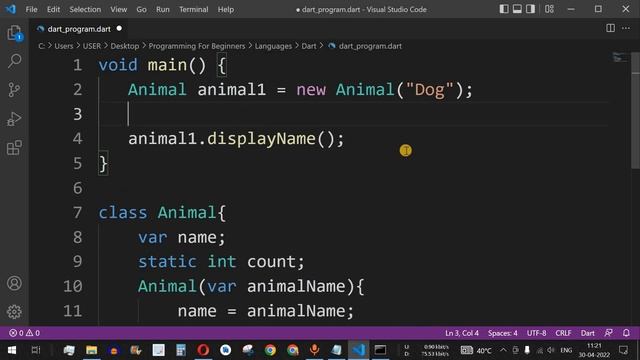
Task: Click "class Animal{" on line 7
Action: [x=162, y=213]
